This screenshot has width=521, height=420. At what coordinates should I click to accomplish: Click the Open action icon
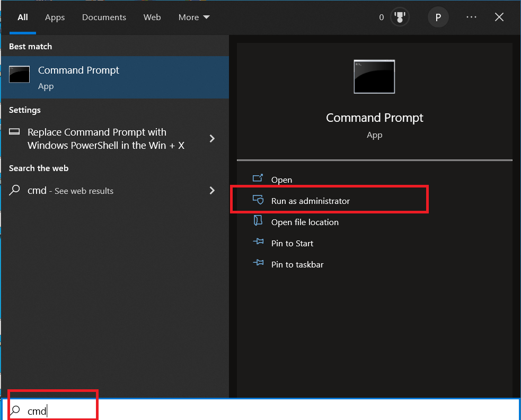point(258,178)
